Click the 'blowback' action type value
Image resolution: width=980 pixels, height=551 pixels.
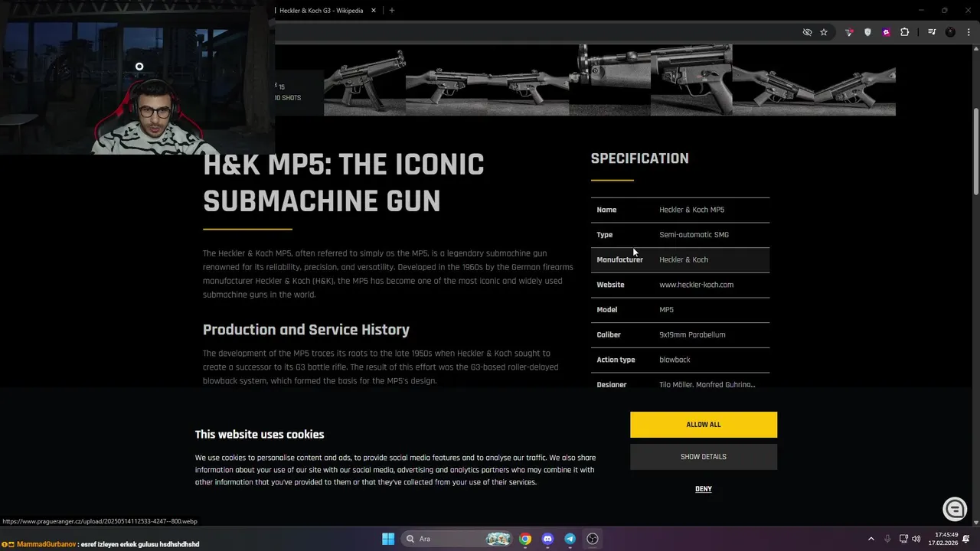675,360
